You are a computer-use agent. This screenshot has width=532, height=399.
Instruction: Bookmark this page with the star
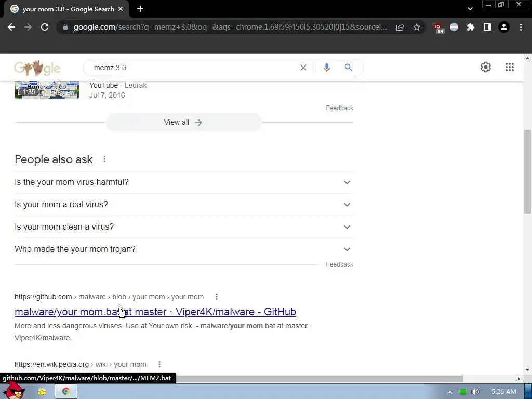417,27
